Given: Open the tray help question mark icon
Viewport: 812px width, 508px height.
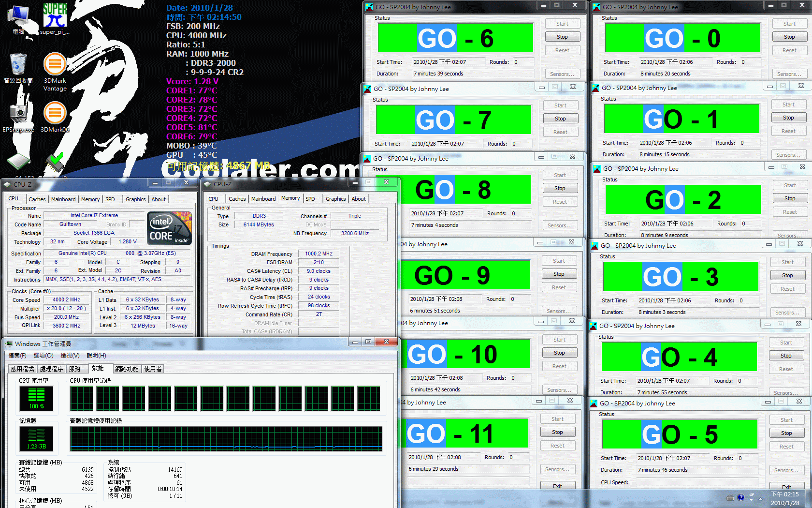Looking at the screenshot, I should (x=740, y=498).
